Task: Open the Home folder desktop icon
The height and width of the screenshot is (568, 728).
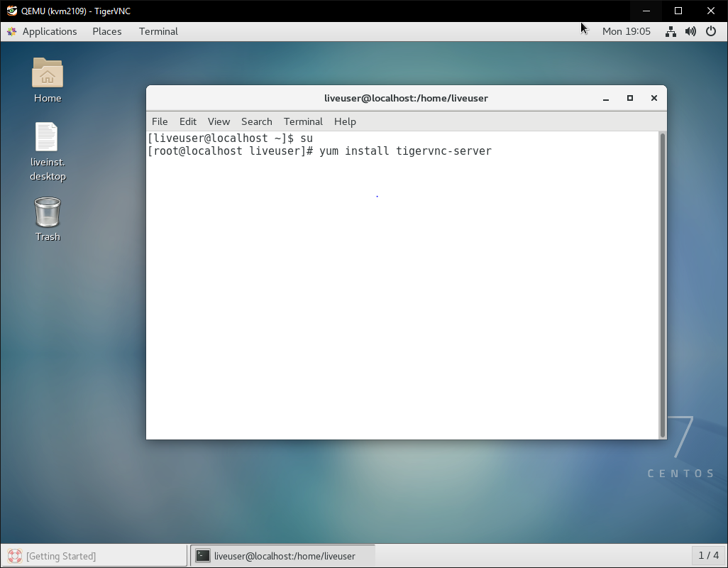Action: pos(48,75)
